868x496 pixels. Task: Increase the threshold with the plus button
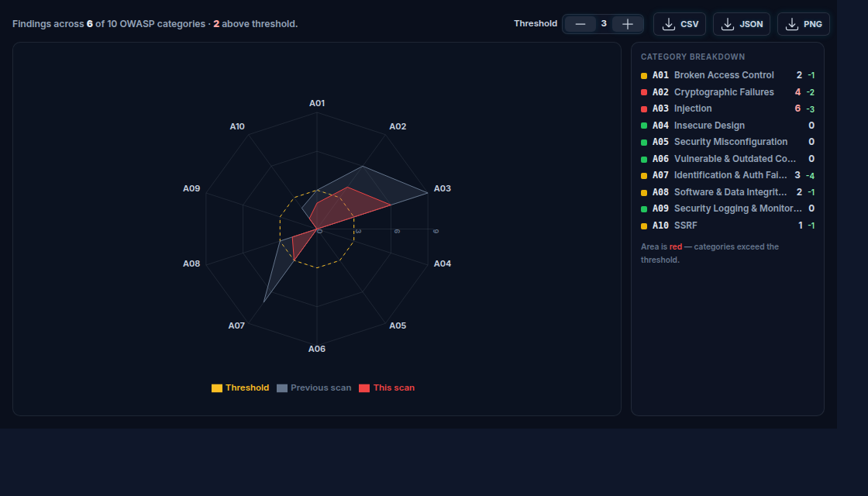click(627, 24)
